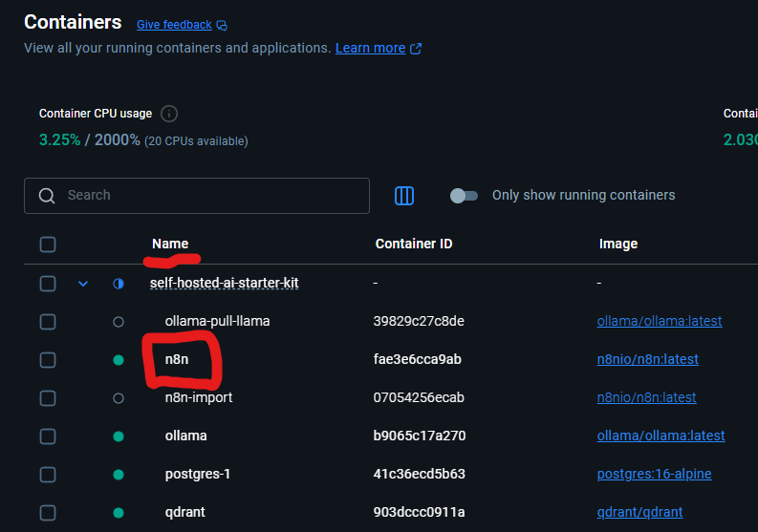The height and width of the screenshot is (532, 758).
Task: Check the self-hosted-ai-starter-kit checkbox
Action: click(x=48, y=283)
